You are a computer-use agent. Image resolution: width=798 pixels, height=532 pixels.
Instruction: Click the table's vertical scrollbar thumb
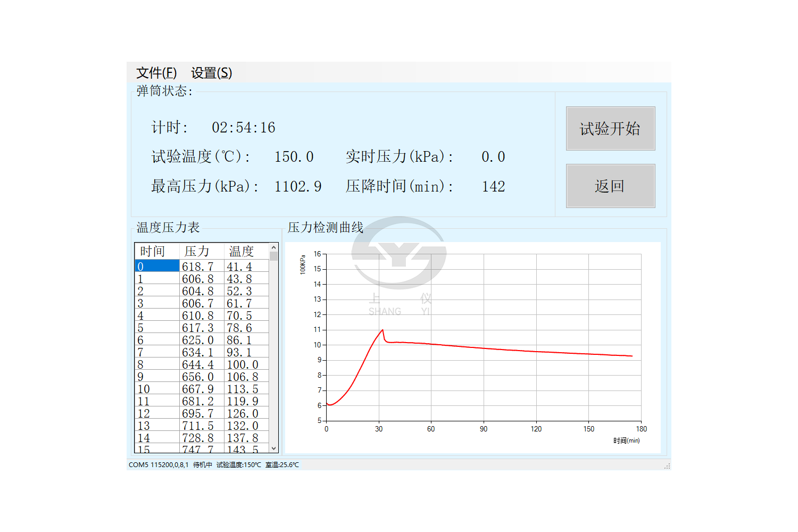click(x=274, y=256)
